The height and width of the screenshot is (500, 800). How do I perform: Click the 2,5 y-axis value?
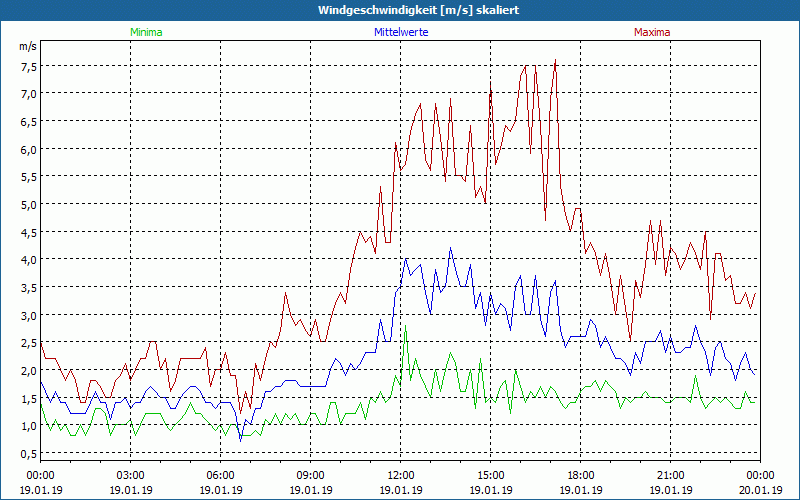click(27, 343)
